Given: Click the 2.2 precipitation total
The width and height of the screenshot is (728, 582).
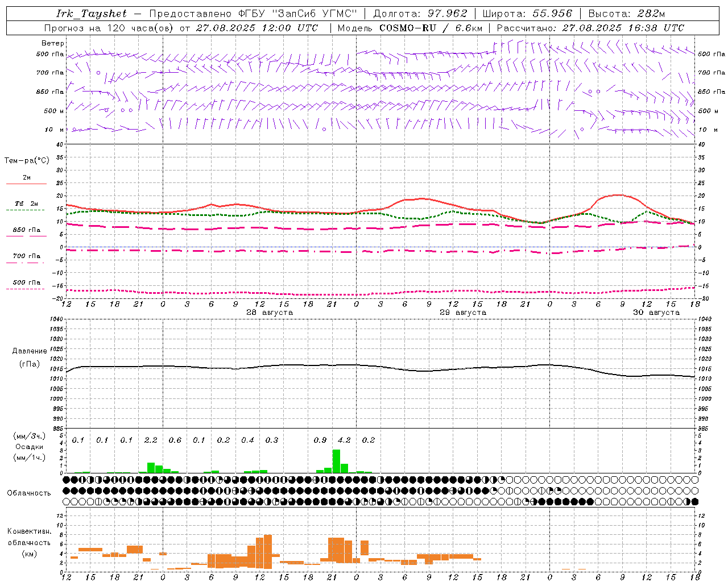Looking at the screenshot, I should click(x=151, y=440).
